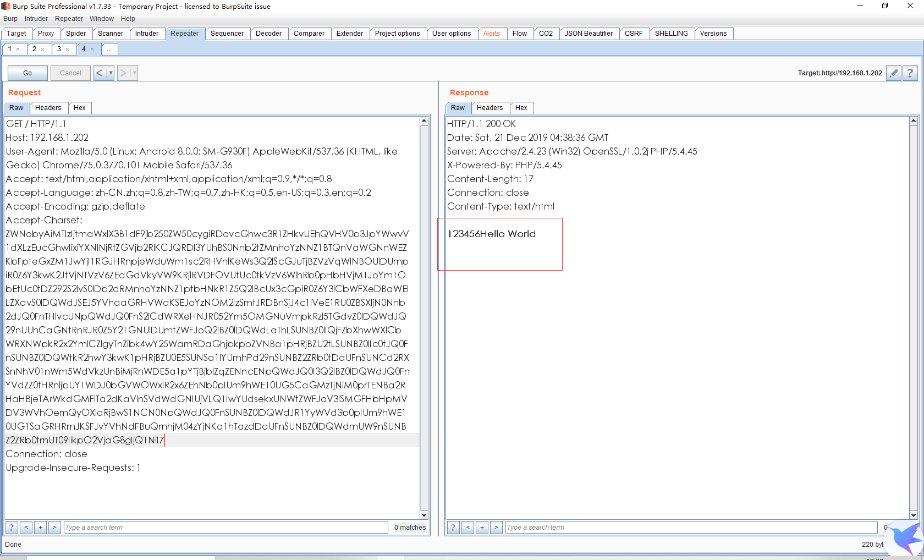Switch to the Spider tab
This screenshot has height=560, width=924.
pos(76,34)
